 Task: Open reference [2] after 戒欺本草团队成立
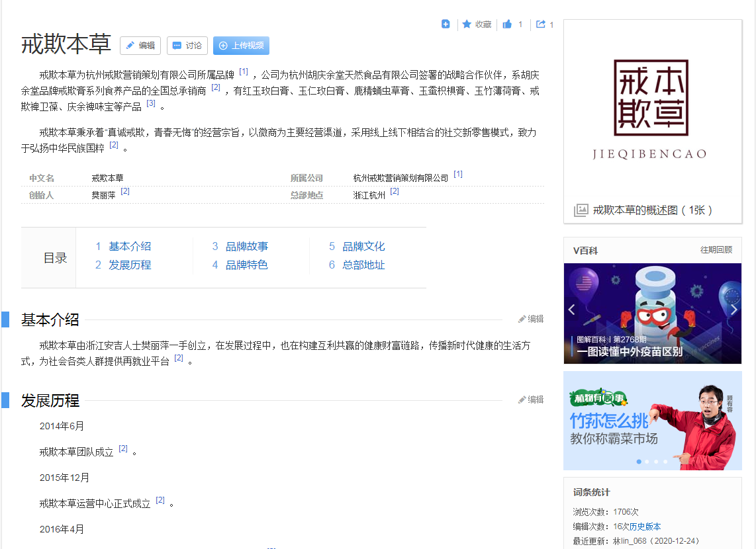tap(123, 448)
